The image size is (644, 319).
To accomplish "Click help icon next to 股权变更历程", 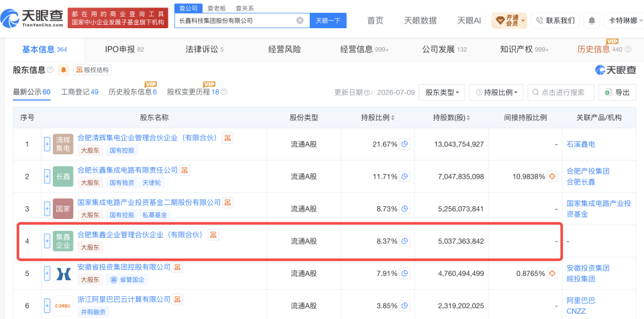I will (224, 92).
